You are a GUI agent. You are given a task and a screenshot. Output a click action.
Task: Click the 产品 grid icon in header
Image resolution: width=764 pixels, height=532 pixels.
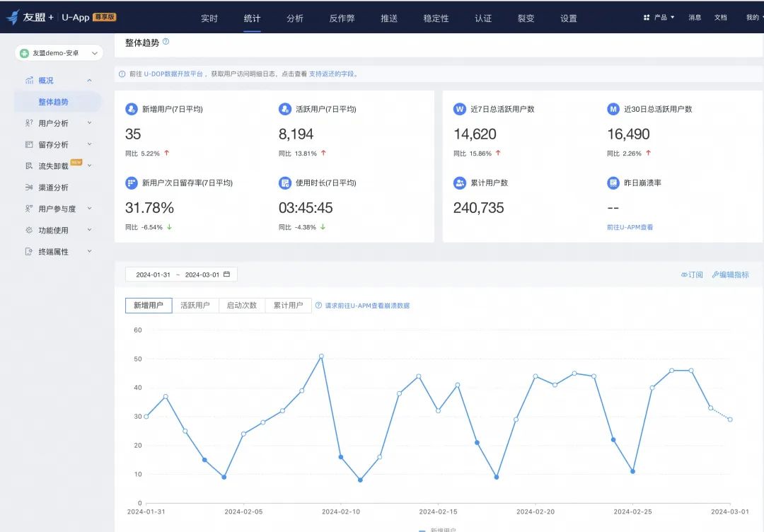646,18
